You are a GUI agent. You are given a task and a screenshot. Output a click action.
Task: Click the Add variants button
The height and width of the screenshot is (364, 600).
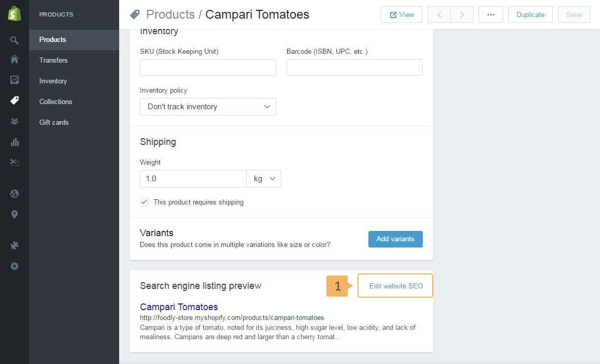tap(395, 239)
